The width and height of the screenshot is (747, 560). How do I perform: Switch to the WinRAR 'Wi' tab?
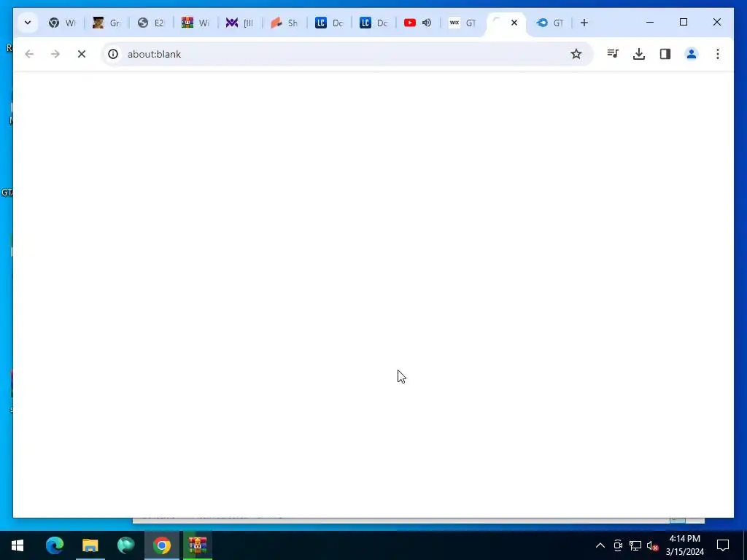[196, 23]
